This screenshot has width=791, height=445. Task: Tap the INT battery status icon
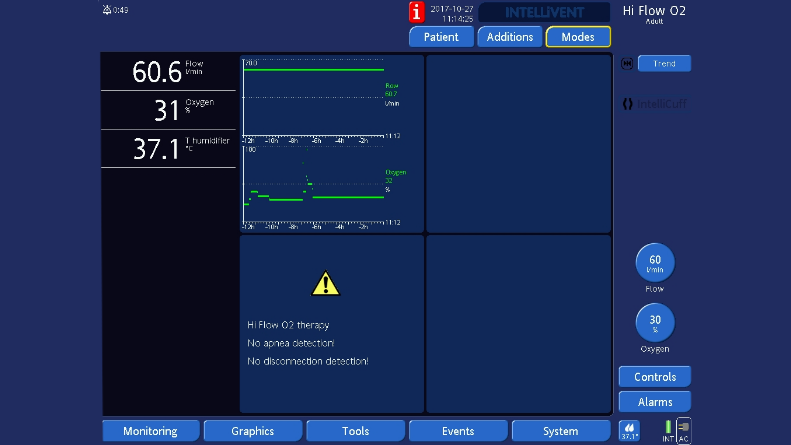668,431
